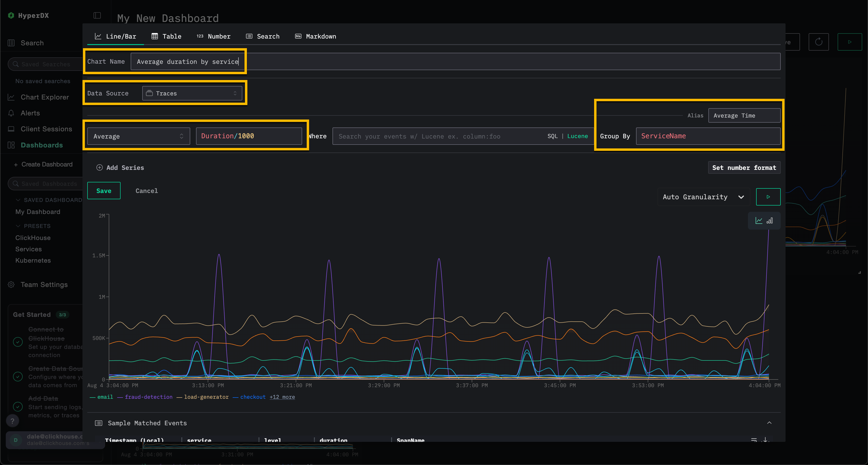Screen dimensions: 868x465
Task: Open Search from the sidebar
Action: [x=32, y=43]
